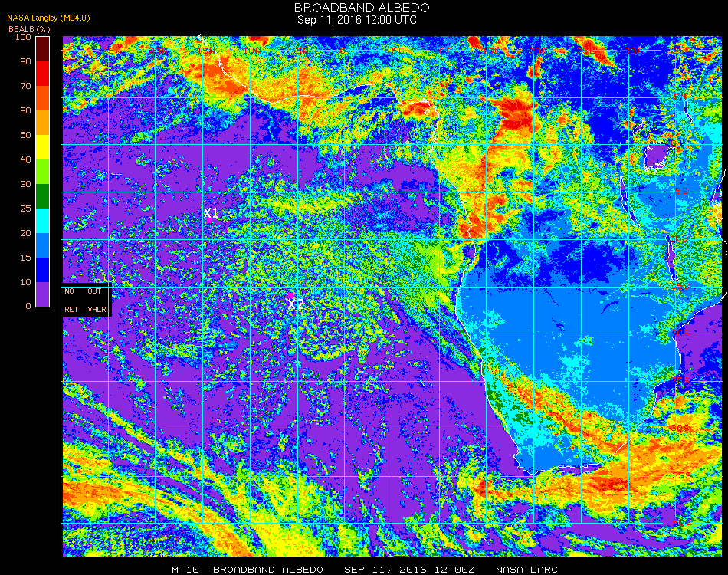The width and height of the screenshot is (728, 575).
Task: Click the '5S' latitude label
Action: click(681, 192)
